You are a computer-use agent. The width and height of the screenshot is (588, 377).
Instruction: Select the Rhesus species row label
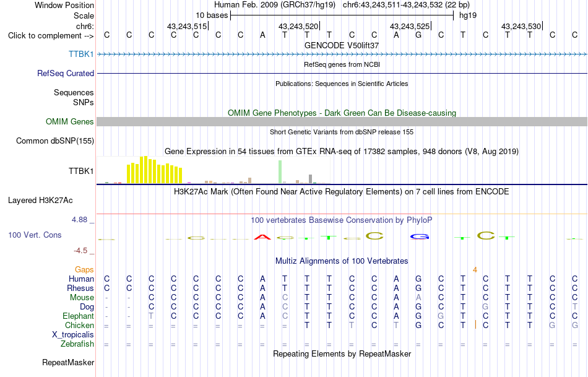coord(80,288)
